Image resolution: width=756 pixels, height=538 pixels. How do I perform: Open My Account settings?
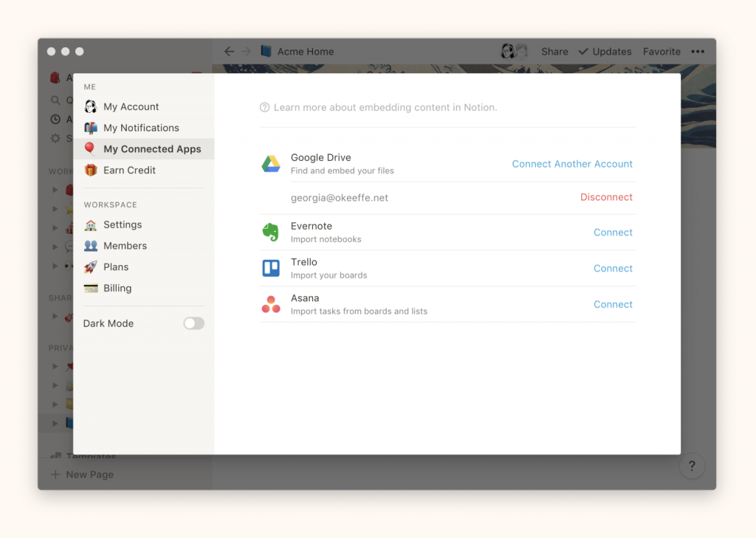click(x=144, y=106)
